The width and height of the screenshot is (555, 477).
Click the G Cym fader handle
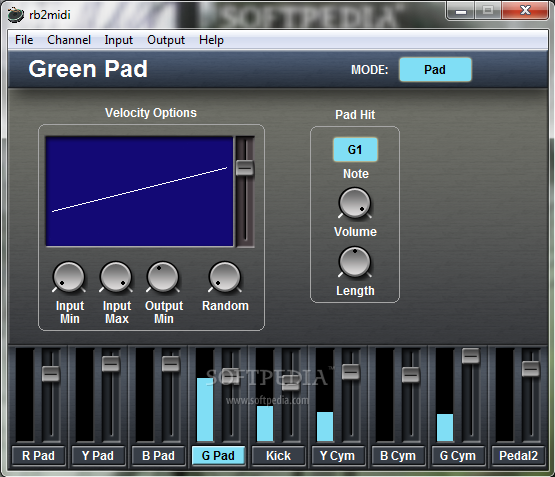470,355
